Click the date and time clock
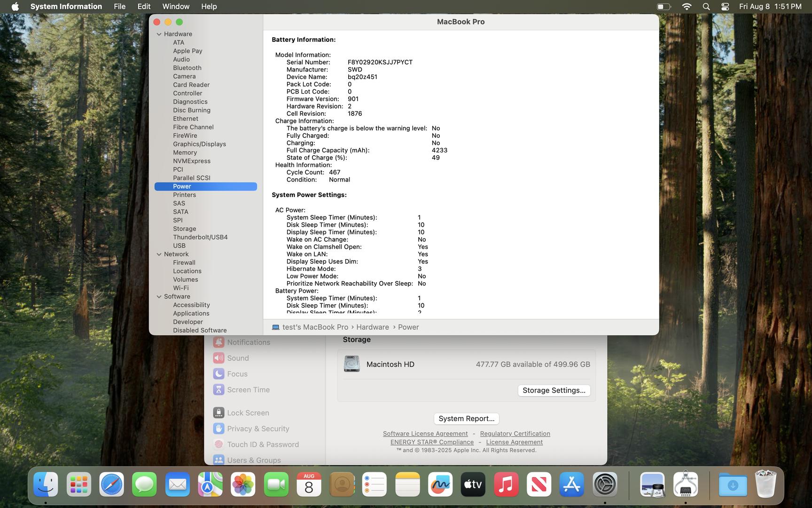 click(770, 7)
